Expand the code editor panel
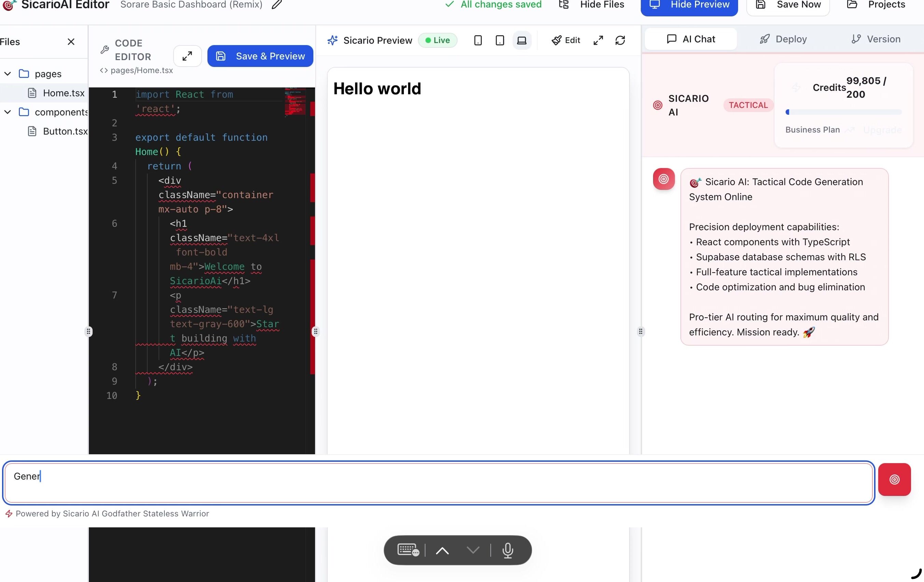Image resolution: width=924 pixels, height=582 pixels. click(187, 56)
